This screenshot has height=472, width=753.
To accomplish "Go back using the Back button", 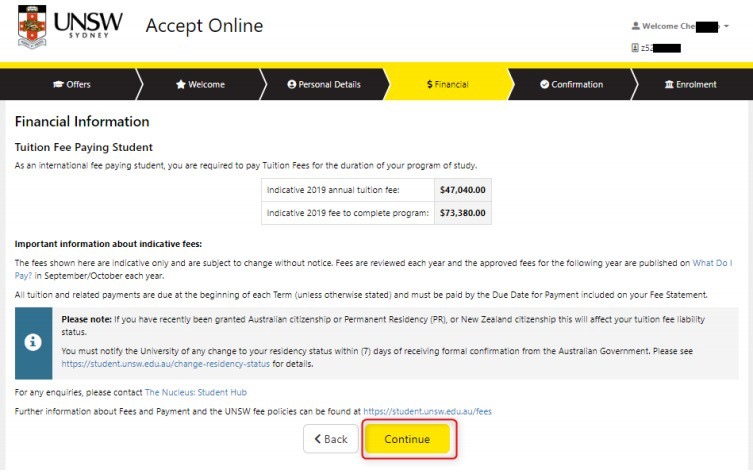I will (330, 439).
